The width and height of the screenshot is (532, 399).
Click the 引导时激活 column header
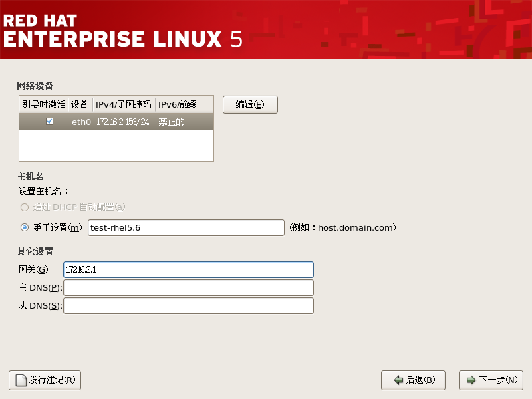point(44,104)
